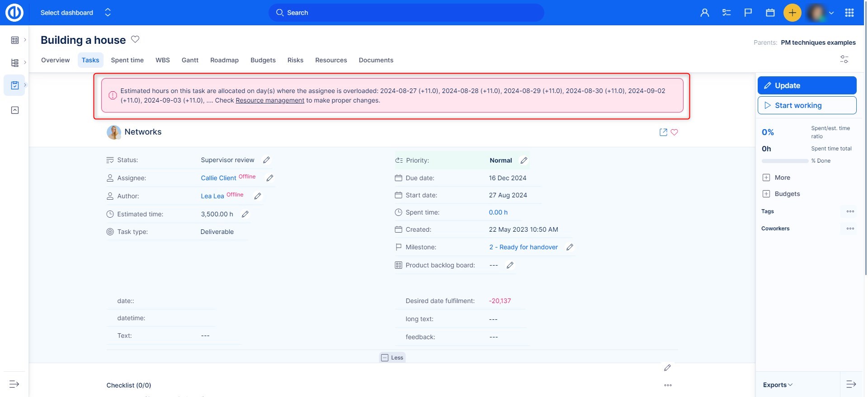Click the yellow plus create button

[792, 13]
